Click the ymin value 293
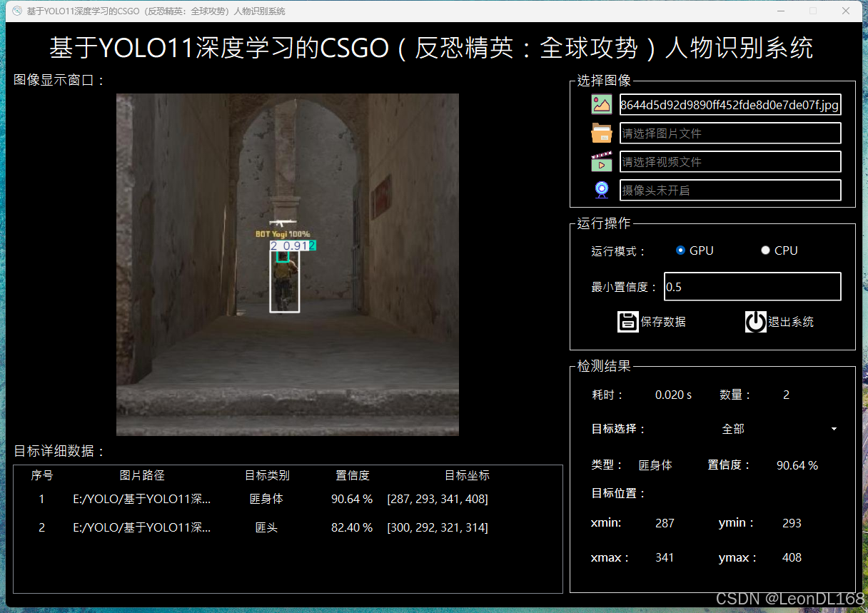This screenshot has height=613, width=868. (x=792, y=523)
